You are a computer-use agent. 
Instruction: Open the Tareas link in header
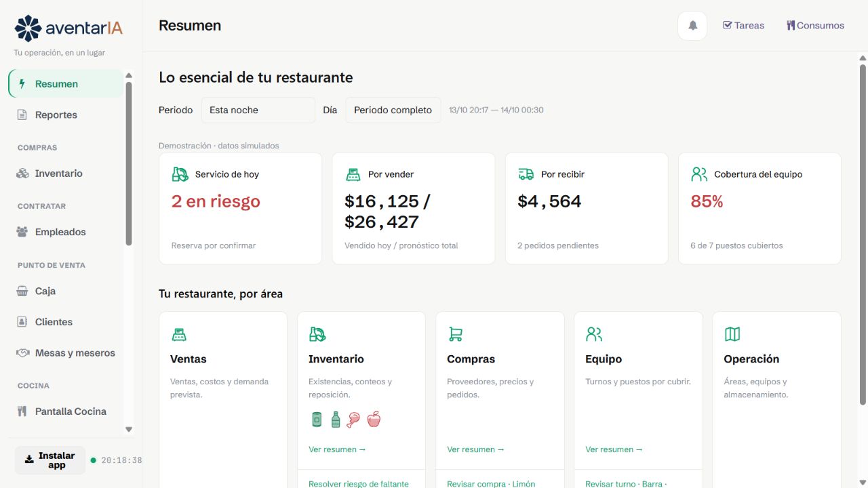[x=744, y=25]
